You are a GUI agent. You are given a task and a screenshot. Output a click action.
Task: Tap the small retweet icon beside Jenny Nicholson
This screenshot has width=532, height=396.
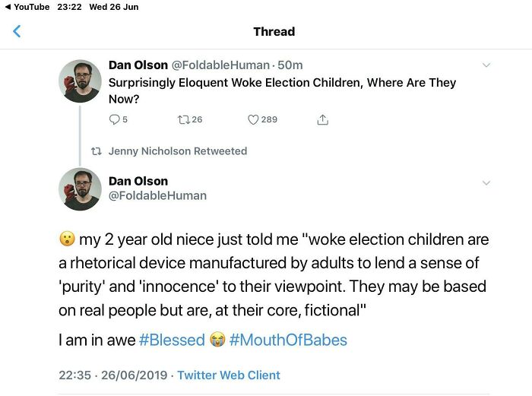coord(95,151)
